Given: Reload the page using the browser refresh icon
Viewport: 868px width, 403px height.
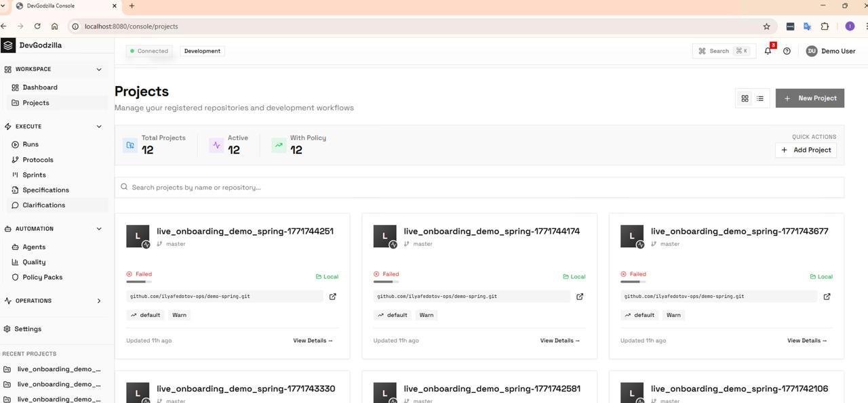Looking at the screenshot, I should click(x=37, y=26).
